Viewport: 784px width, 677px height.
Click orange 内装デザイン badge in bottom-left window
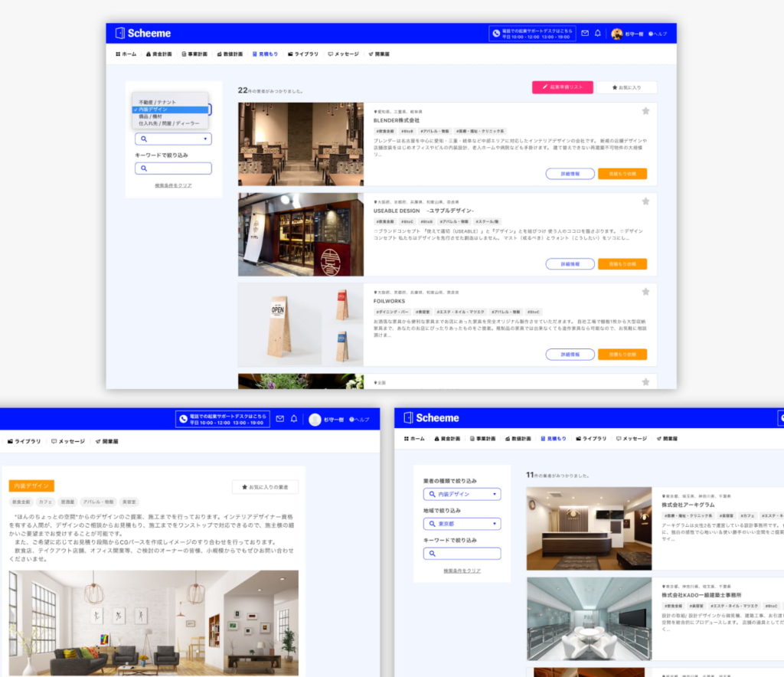pyautogui.click(x=31, y=486)
